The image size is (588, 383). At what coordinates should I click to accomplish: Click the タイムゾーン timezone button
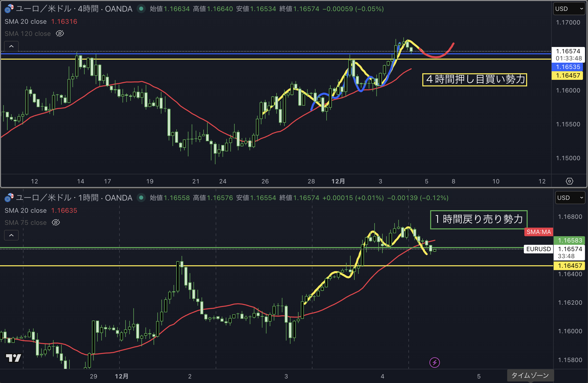(x=530, y=375)
